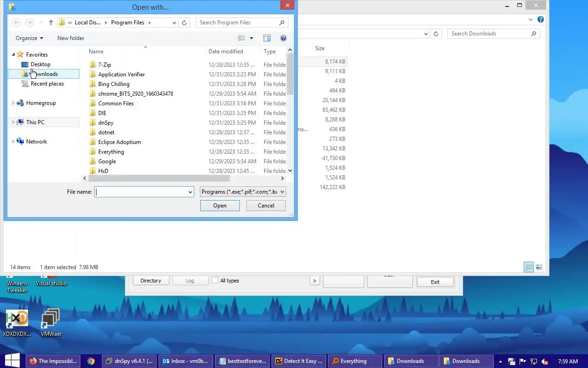
Task: Select the DIE folder row
Action: 102,113
